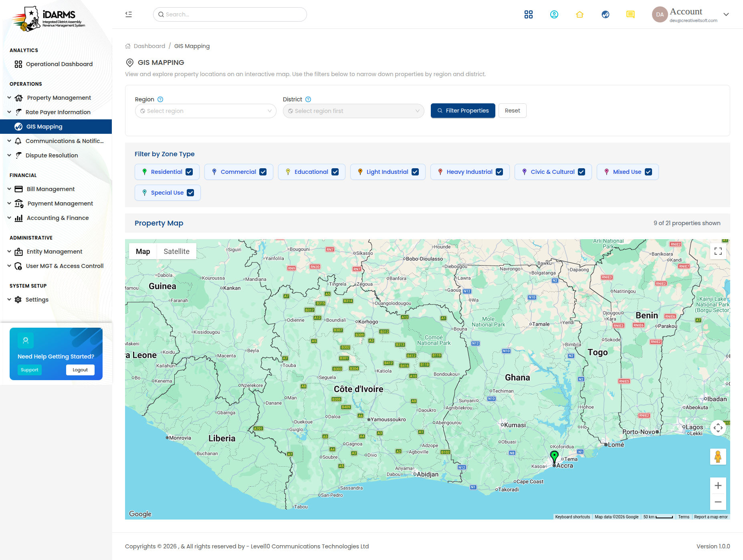The width and height of the screenshot is (743, 560).
Task: Open the Dashboard breadcrumb link
Action: click(149, 46)
